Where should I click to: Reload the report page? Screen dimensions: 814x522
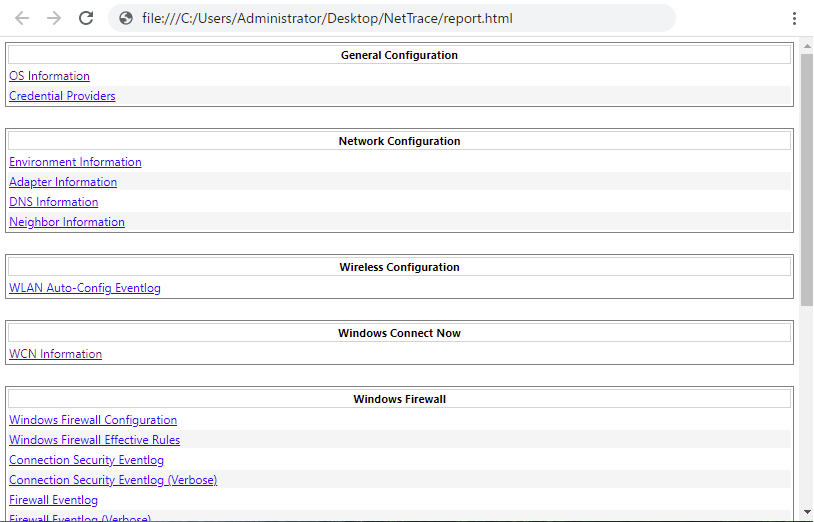[86, 18]
